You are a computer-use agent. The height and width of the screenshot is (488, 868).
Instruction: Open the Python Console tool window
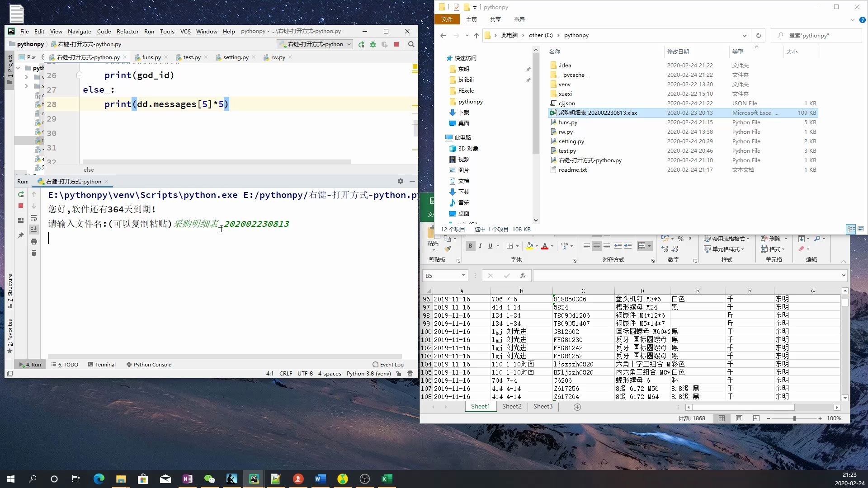(x=152, y=364)
